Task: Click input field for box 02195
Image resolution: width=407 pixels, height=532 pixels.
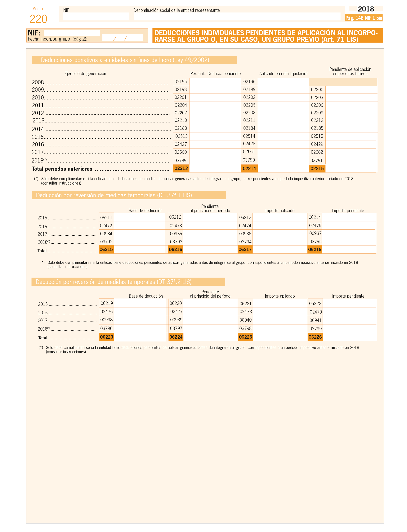Action: point(215,82)
